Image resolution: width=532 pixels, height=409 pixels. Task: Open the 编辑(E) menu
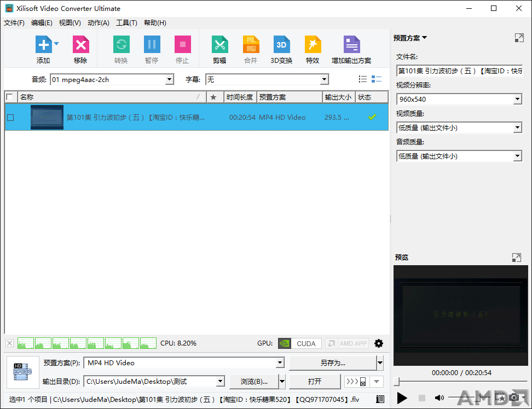pyautogui.click(x=42, y=23)
